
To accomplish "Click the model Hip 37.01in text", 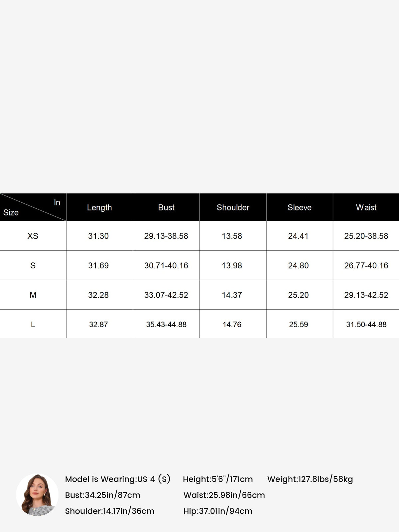I will 218,511.
